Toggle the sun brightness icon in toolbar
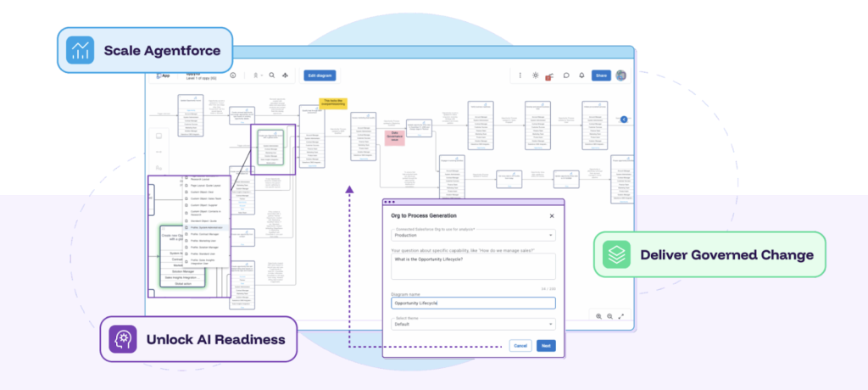Screen dimensions: 868x390 coord(536,75)
